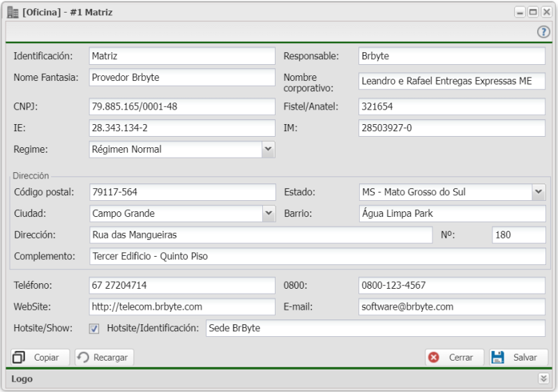Uncheck the Hotsite/Show checkbox
Image resolution: width=558 pixels, height=392 pixels.
tap(94, 329)
